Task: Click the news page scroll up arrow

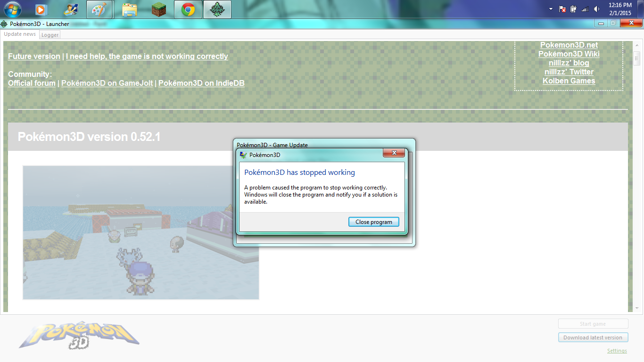Action: tap(636, 45)
